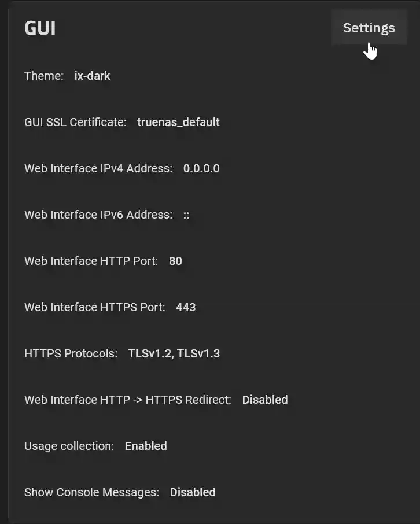
Task: Click the HTTPS Port value 443
Action: [185, 307]
